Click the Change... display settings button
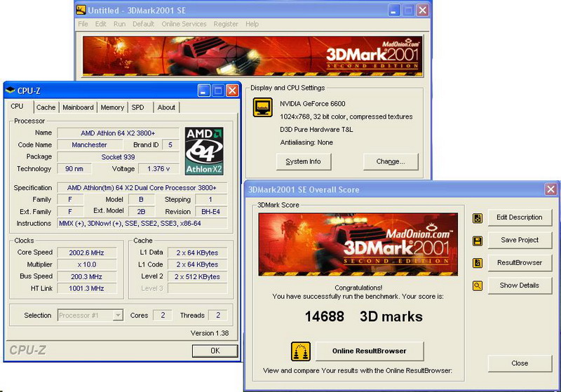 coord(391,162)
